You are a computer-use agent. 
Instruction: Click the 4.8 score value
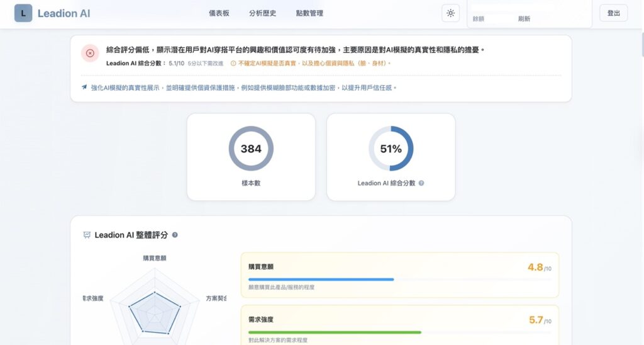(x=535, y=268)
